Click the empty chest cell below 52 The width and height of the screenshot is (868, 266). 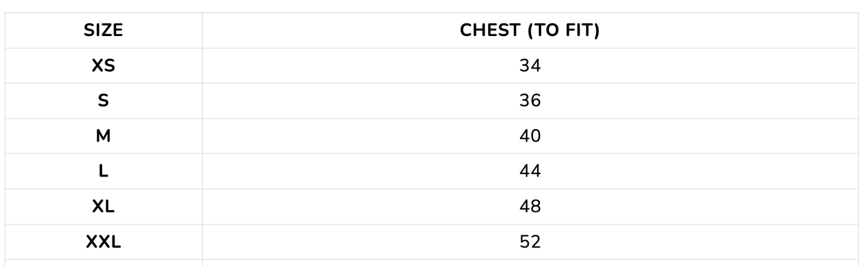tap(530, 262)
